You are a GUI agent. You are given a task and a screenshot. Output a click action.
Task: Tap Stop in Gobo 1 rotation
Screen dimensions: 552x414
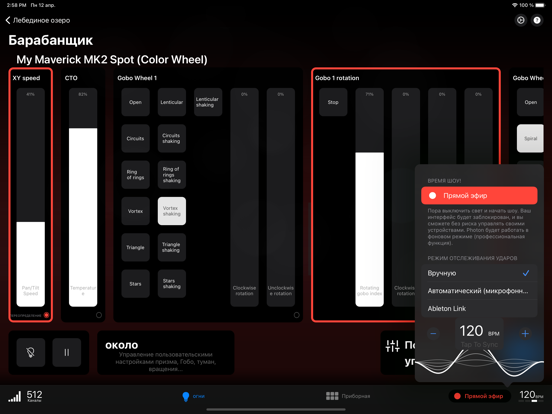(333, 102)
